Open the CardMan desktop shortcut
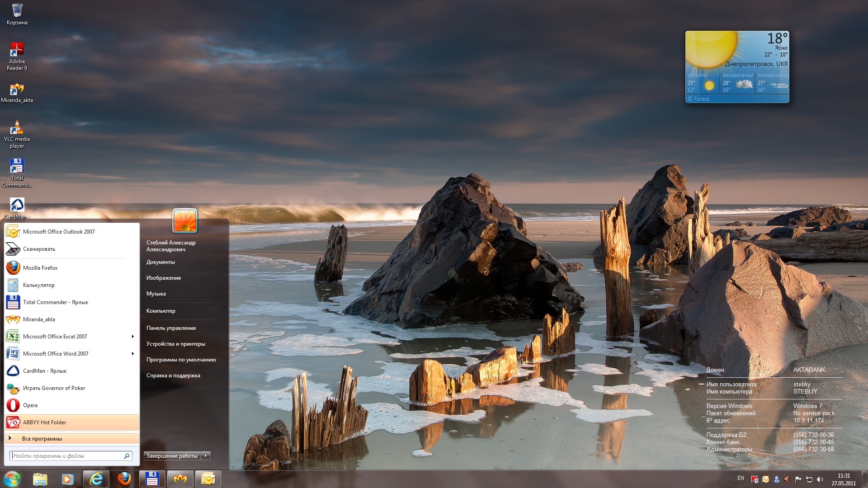 (x=17, y=208)
